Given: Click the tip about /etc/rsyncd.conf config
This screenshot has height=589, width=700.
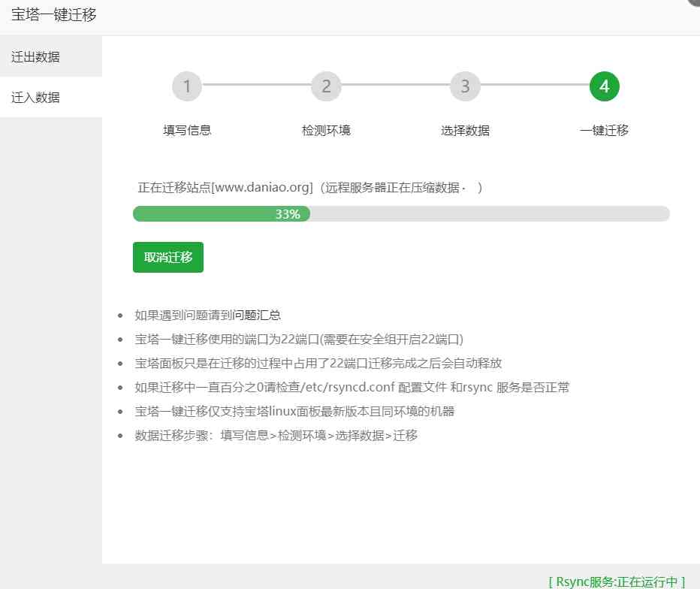Looking at the screenshot, I should pyautogui.click(x=352, y=387).
